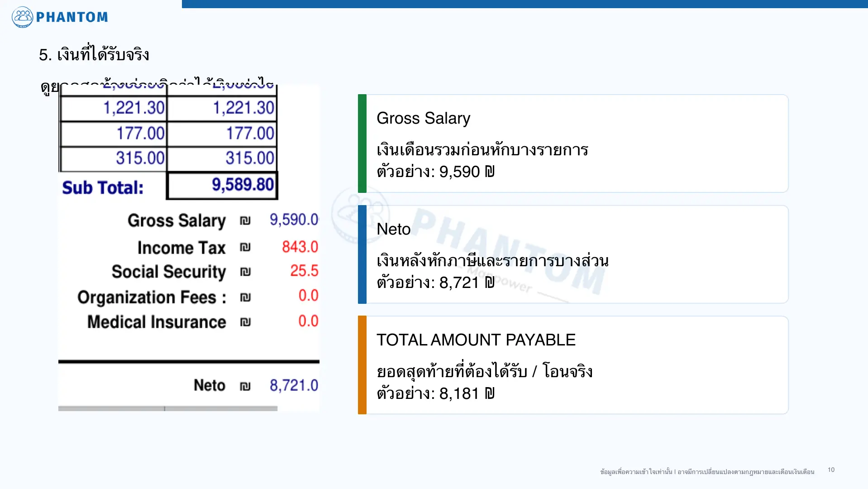This screenshot has height=489, width=868.
Task: Select the heading "5. เงินที่ได้รับจริง"
Action: pyautogui.click(x=94, y=54)
